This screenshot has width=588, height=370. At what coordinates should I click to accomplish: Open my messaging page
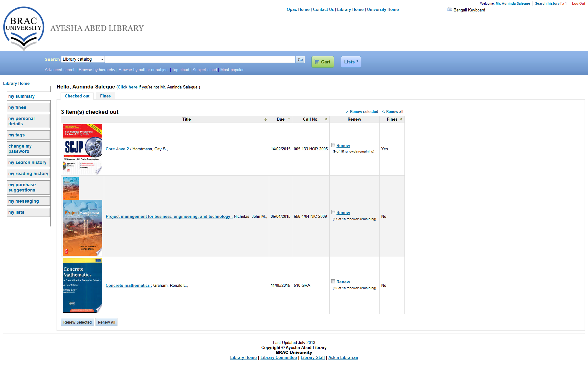(28, 201)
